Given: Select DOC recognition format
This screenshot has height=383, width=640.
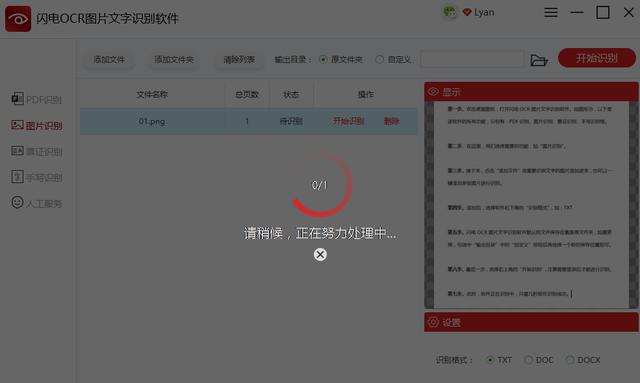Looking at the screenshot, I should point(539,360).
